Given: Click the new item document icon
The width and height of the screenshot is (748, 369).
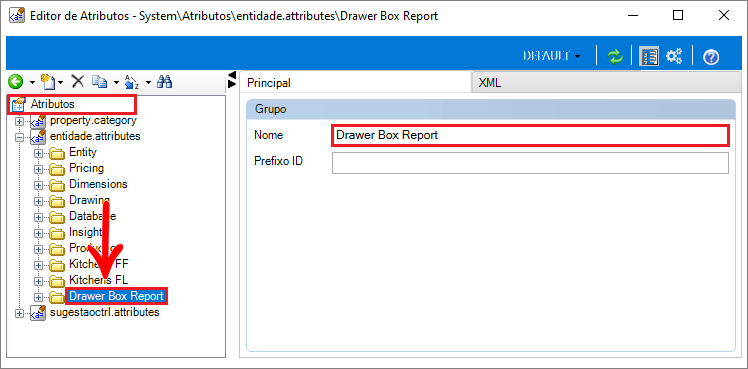Looking at the screenshot, I should coord(48,82).
